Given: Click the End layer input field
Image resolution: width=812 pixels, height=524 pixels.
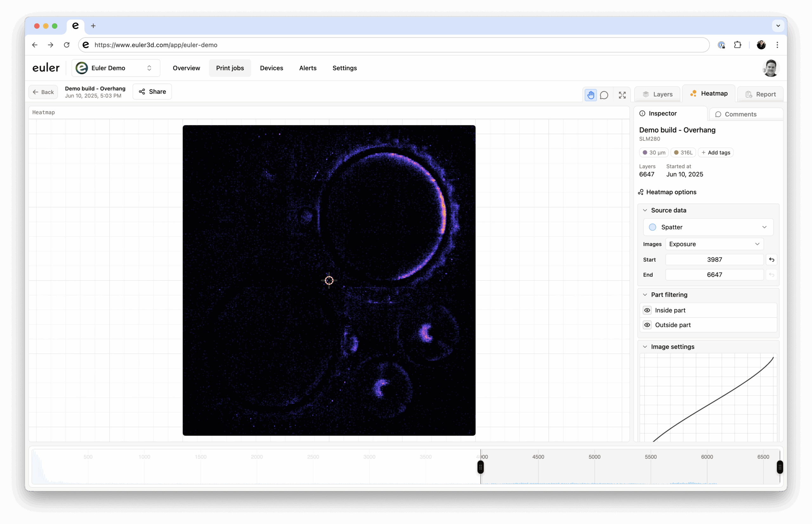Looking at the screenshot, I should [x=714, y=275].
